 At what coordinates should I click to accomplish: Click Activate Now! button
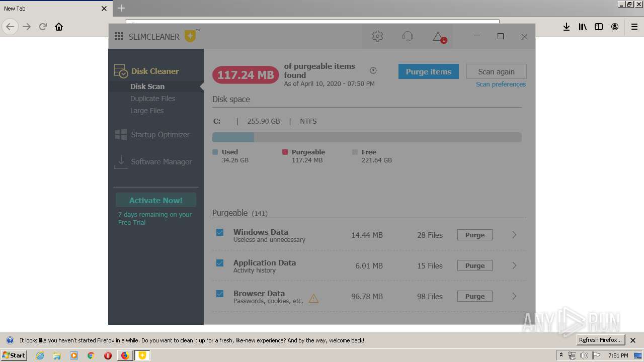(x=156, y=200)
